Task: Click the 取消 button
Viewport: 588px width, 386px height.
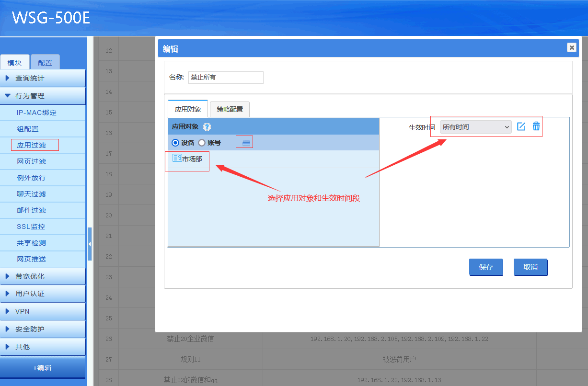Action: coord(530,267)
